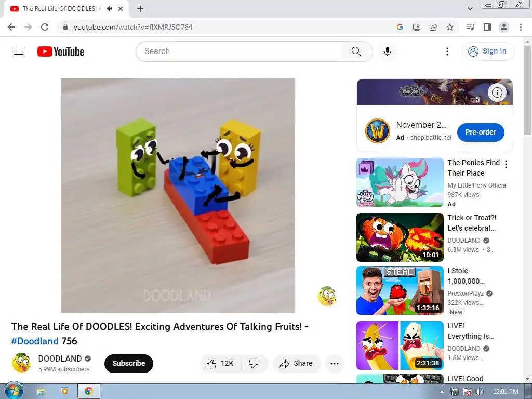Open LIVE! Everything Is video thumbnail
This screenshot has width=532, height=399.
tap(400, 345)
